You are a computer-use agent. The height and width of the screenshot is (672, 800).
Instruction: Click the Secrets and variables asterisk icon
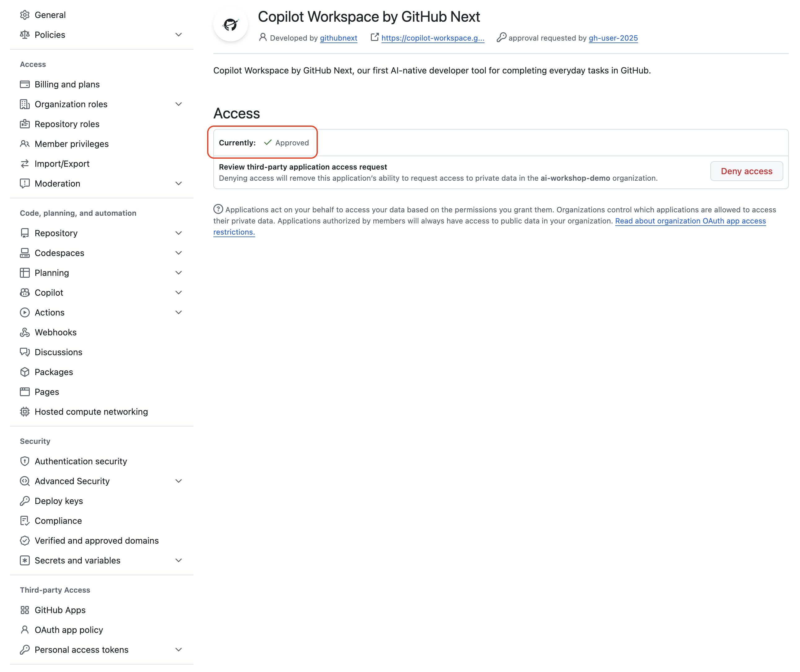[25, 560]
